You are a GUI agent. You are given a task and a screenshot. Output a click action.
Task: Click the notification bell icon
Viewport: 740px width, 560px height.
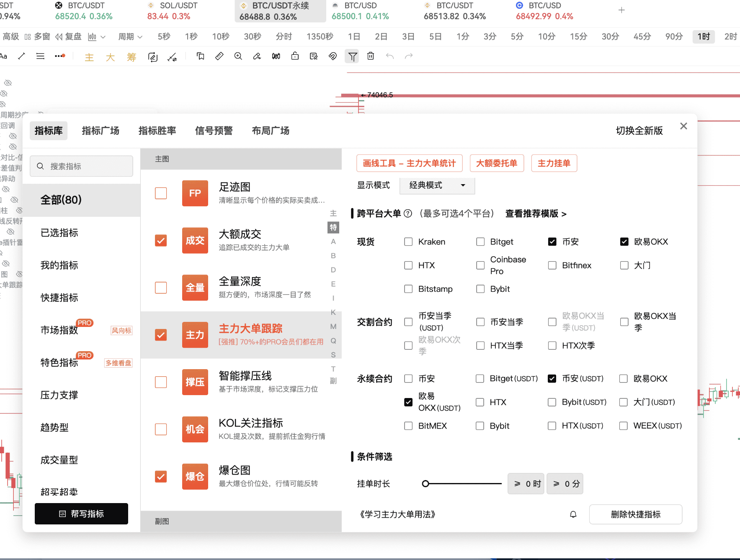coord(573,514)
